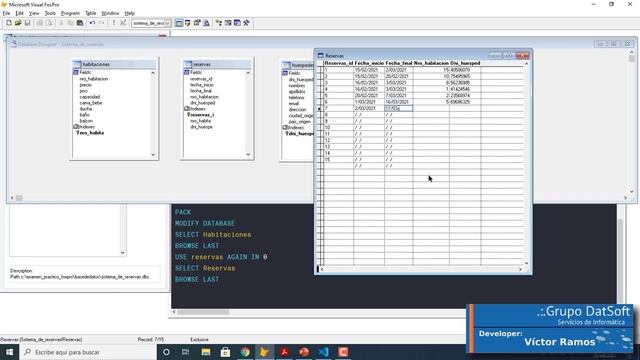This screenshot has width=640, height=360.
Task: Click the Dni_huesped column header
Action: (465, 63)
